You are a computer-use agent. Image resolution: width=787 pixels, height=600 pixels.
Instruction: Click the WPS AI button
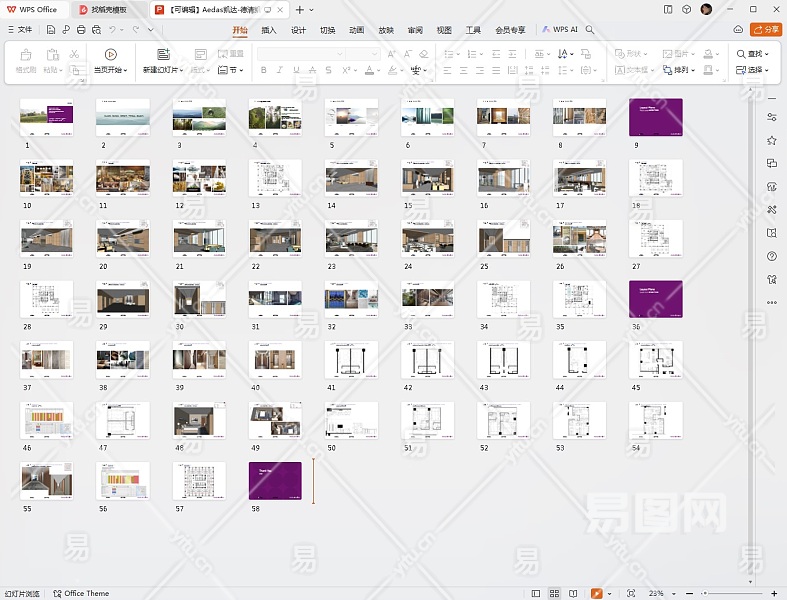560,30
